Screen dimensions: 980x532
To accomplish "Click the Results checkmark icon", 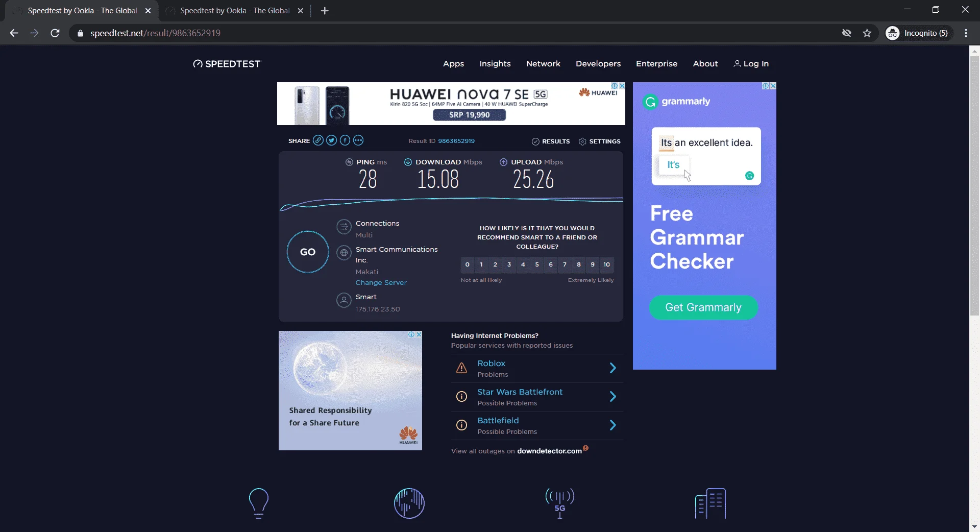I will [535, 141].
